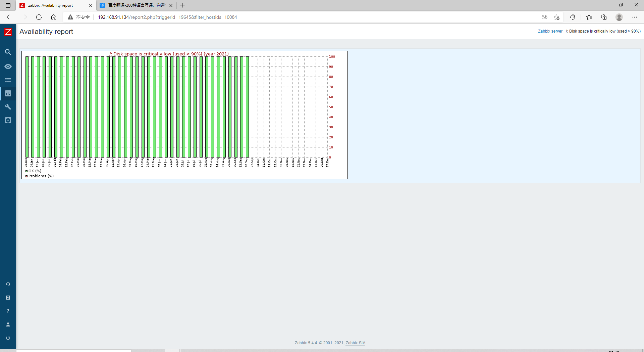Click the Problems (%) legend red swatch
This screenshot has width=644, height=352.
(x=26, y=176)
